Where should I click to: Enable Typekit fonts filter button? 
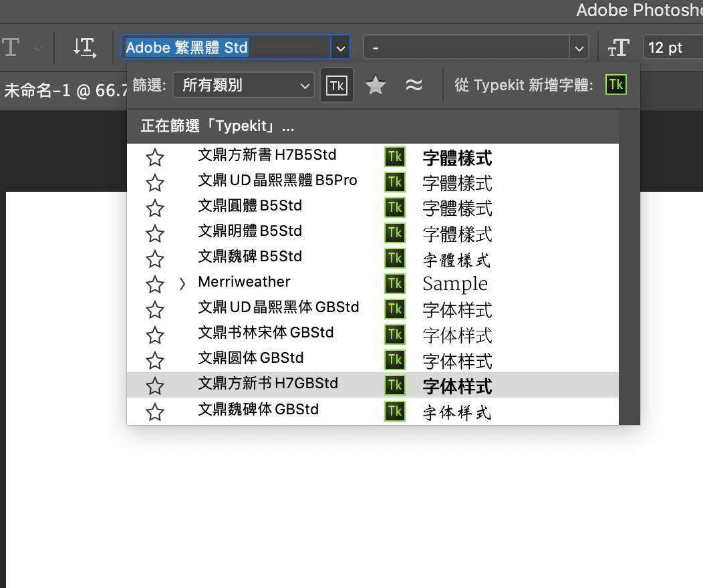337,85
